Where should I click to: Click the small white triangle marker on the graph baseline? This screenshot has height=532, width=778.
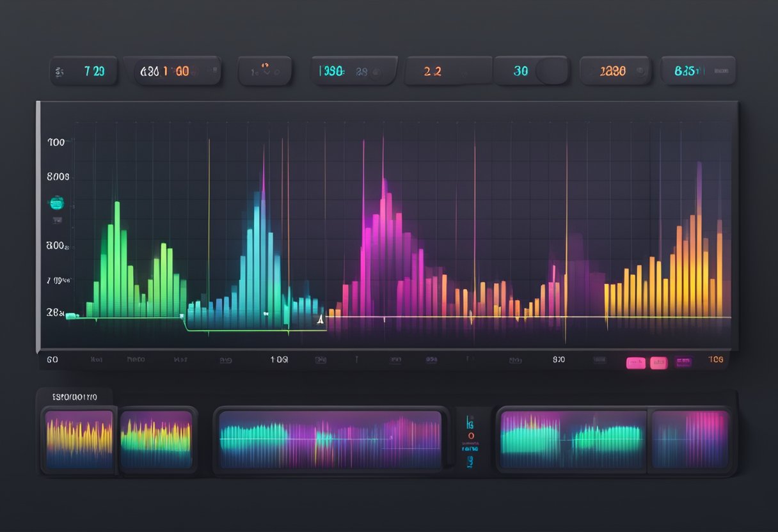click(x=321, y=319)
